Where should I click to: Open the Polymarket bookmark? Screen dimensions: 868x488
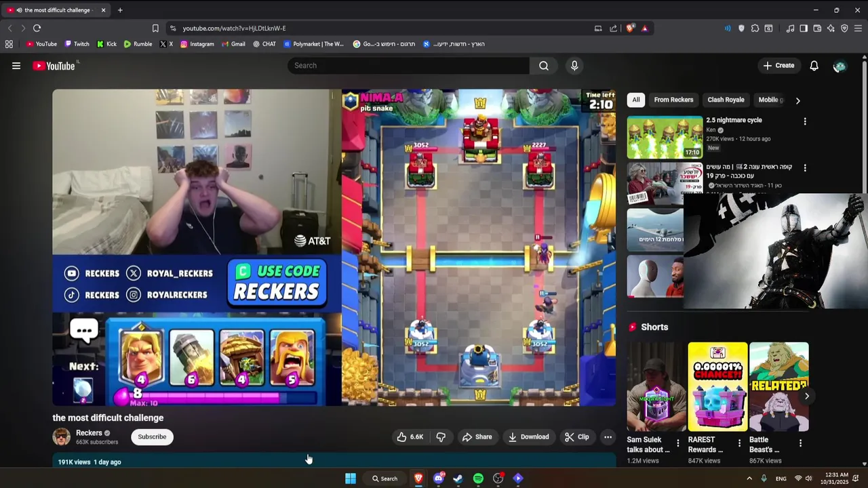pos(314,44)
